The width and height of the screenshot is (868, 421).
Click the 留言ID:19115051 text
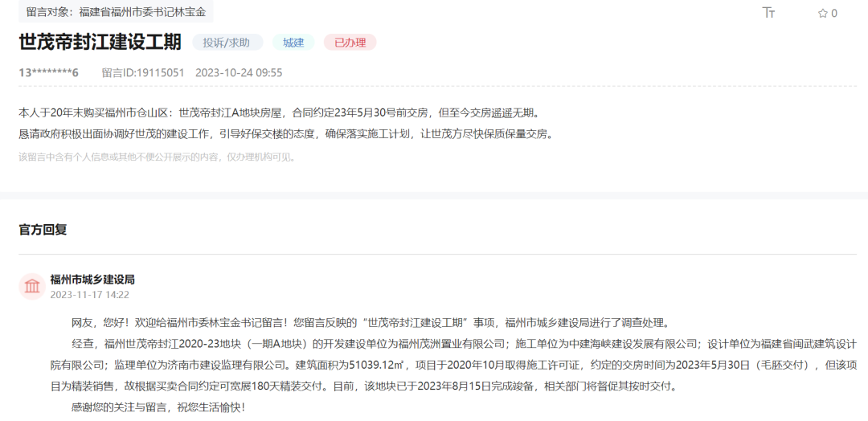click(143, 72)
